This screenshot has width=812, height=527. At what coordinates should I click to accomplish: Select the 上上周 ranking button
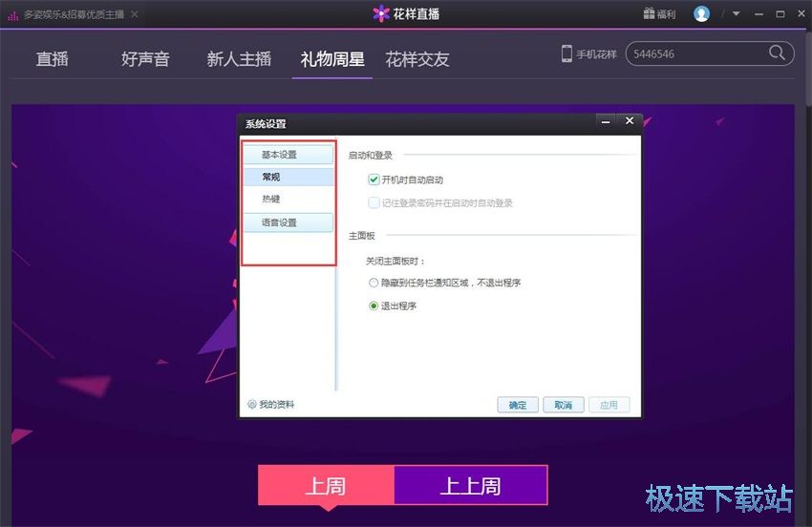pos(471,486)
